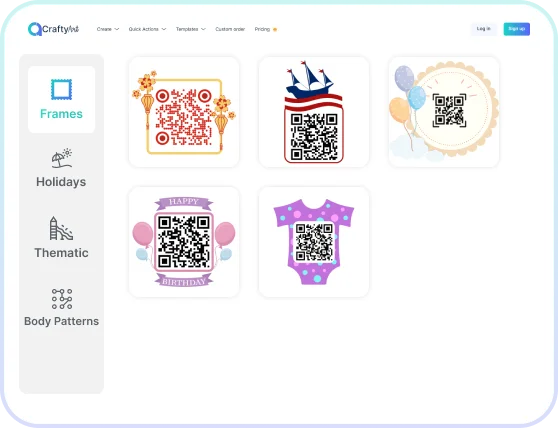Choose the purple baby onesie QR frame
Viewport: 558px width, 428px height.
tap(314, 242)
